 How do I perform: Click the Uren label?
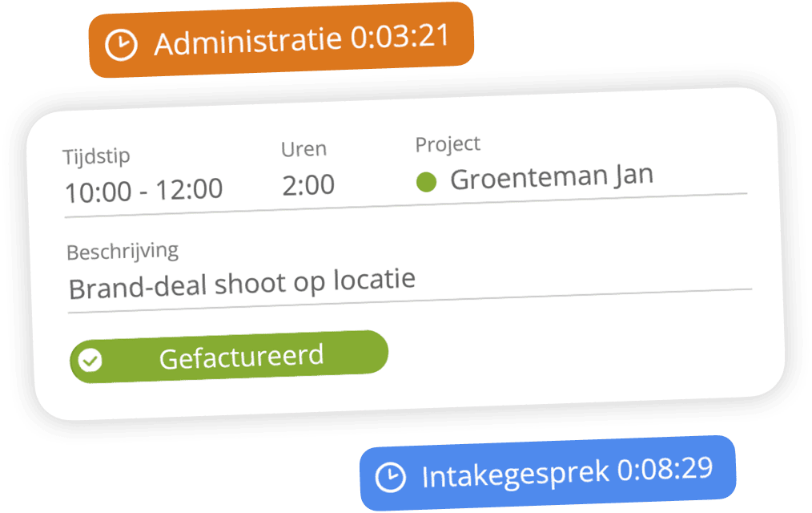pos(304,149)
